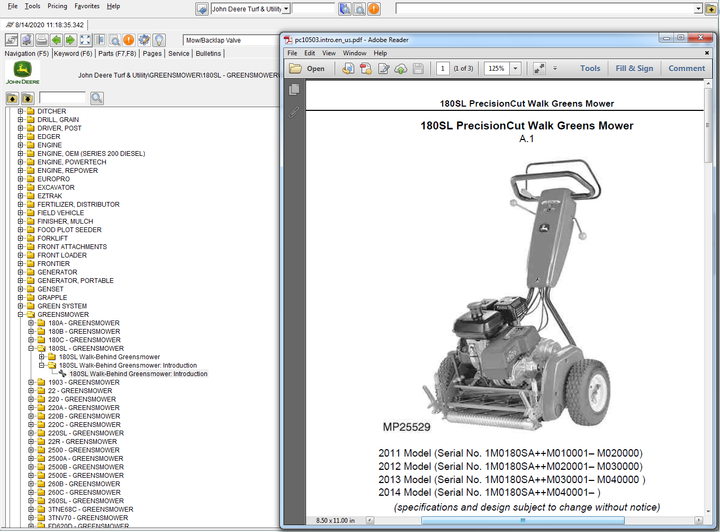The width and height of the screenshot is (720, 532).
Task: Open the View menu in Adobe Reader
Action: [x=329, y=53]
